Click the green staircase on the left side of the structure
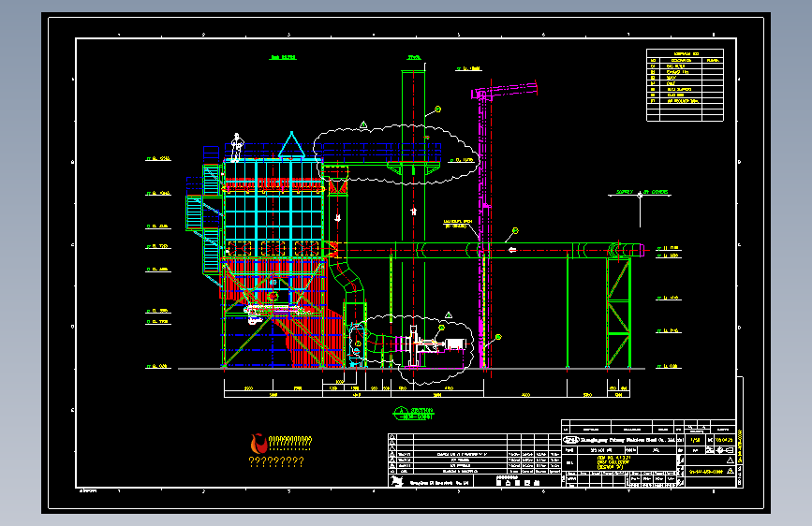The width and height of the screenshot is (812, 526). [x=202, y=220]
